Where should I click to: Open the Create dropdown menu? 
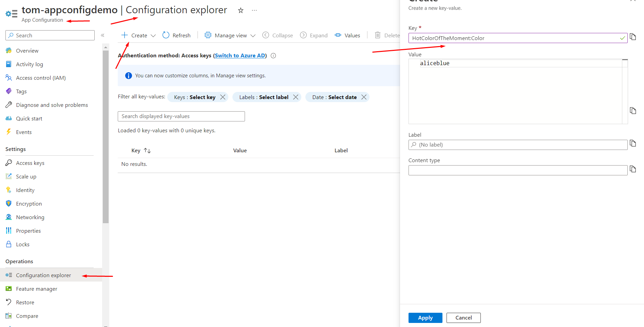point(153,35)
